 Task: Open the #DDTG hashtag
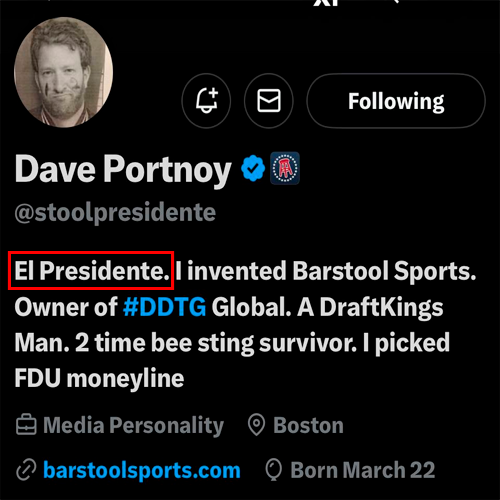[x=165, y=307]
